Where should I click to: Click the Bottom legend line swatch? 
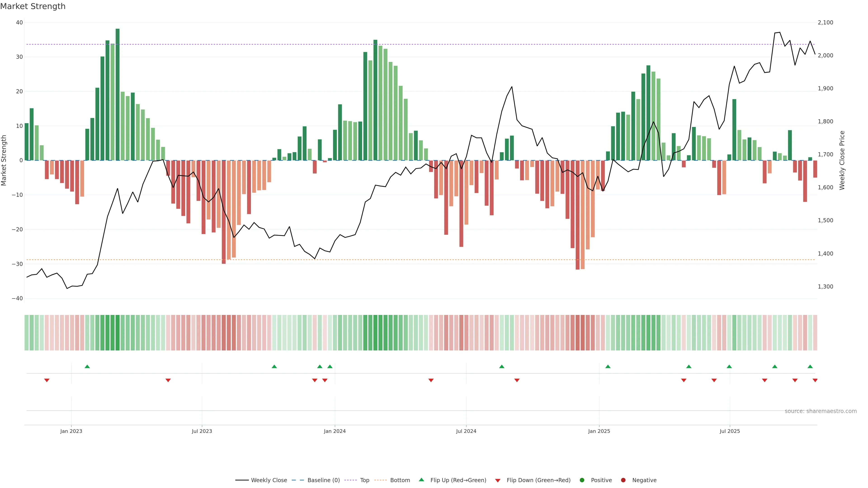pyautogui.click(x=380, y=480)
